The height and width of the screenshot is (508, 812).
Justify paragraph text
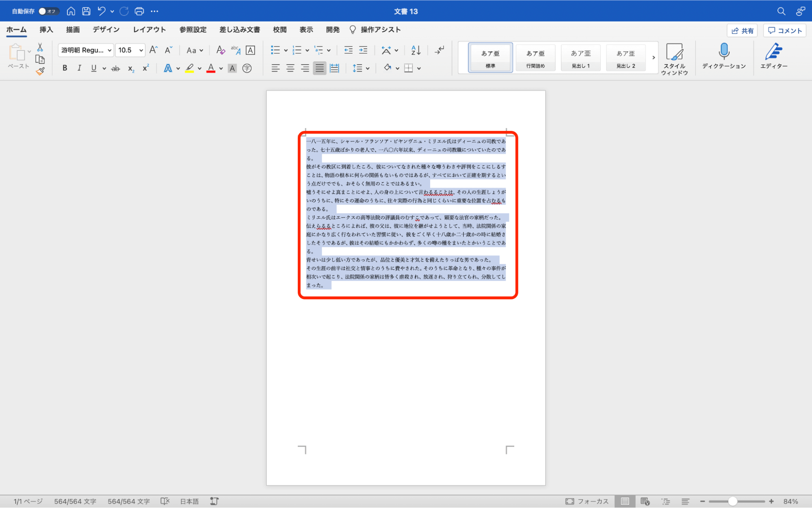[x=320, y=68]
